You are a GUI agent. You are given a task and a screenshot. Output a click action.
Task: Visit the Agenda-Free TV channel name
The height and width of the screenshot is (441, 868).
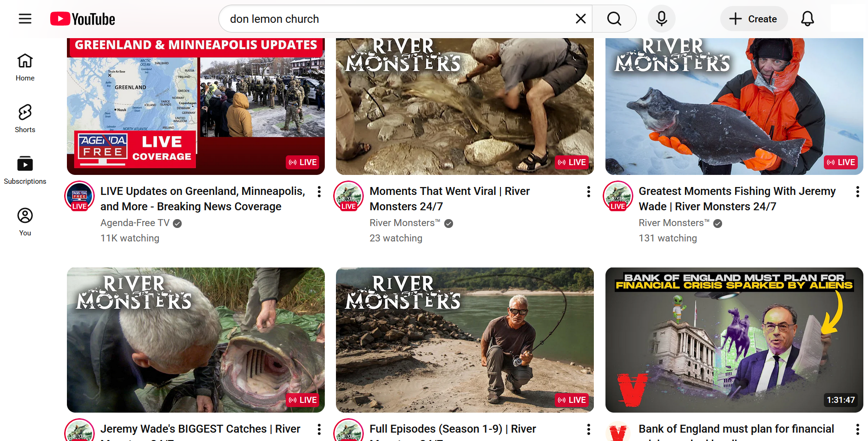coord(135,223)
